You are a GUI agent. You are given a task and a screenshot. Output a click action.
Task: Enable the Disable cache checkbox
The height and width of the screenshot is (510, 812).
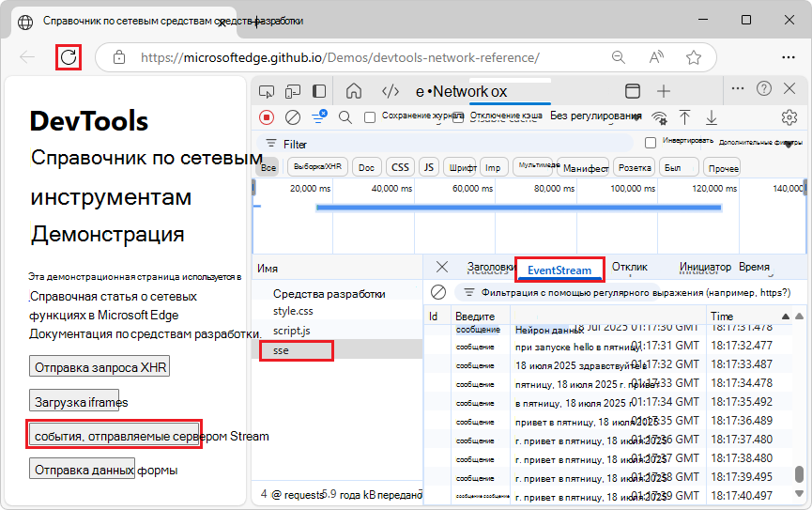point(458,117)
